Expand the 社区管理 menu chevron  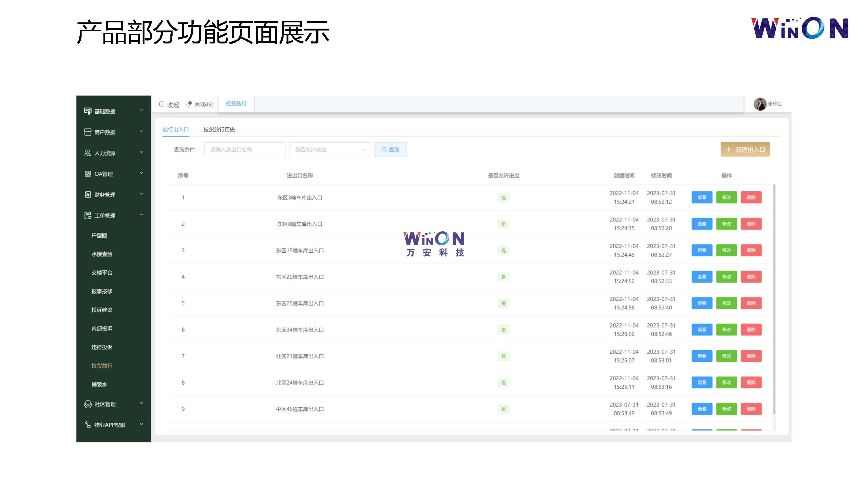142,403
